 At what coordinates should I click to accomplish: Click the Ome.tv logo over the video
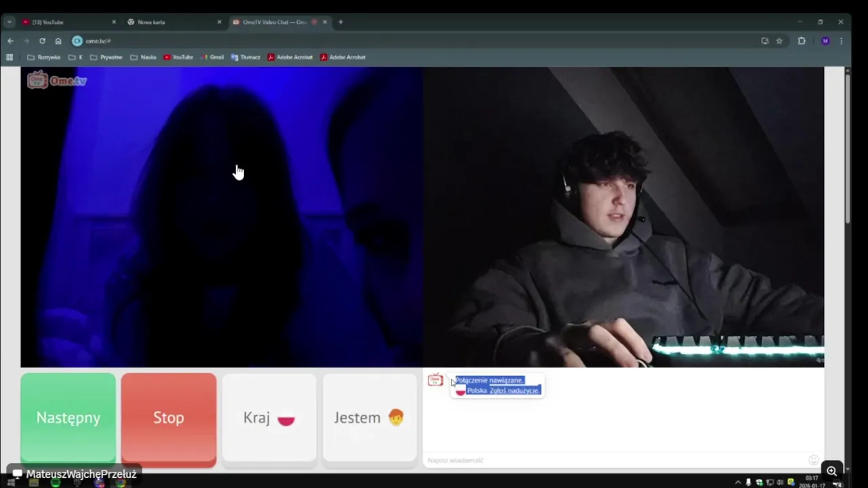click(x=57, y=81)
